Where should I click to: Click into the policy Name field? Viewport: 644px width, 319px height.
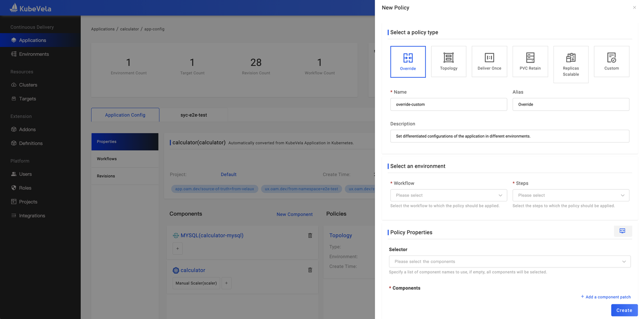click(448, 104)
